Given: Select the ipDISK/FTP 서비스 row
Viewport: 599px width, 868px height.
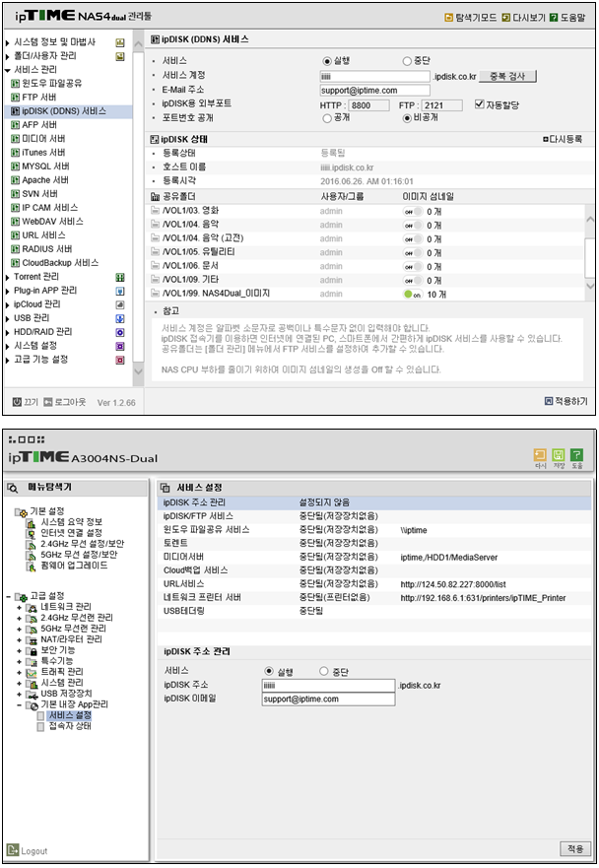Looking at the screenshot, I should [x=373, y=516].
